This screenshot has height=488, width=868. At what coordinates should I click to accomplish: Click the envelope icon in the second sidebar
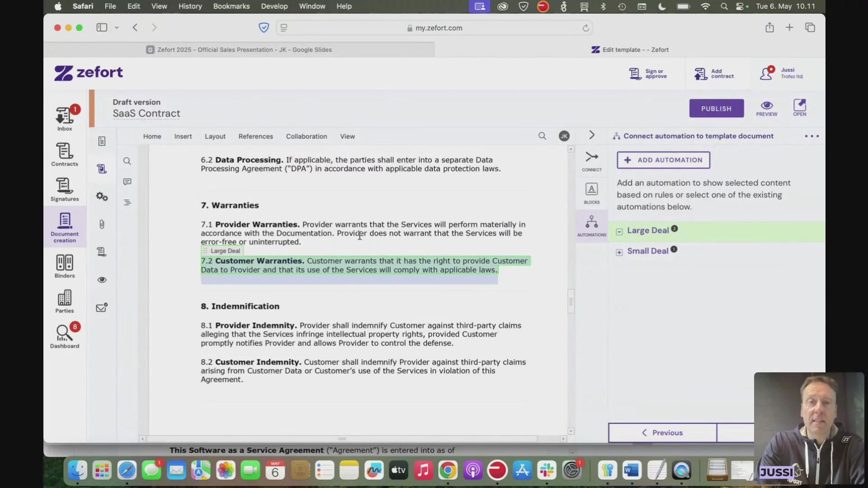[102, 308]
